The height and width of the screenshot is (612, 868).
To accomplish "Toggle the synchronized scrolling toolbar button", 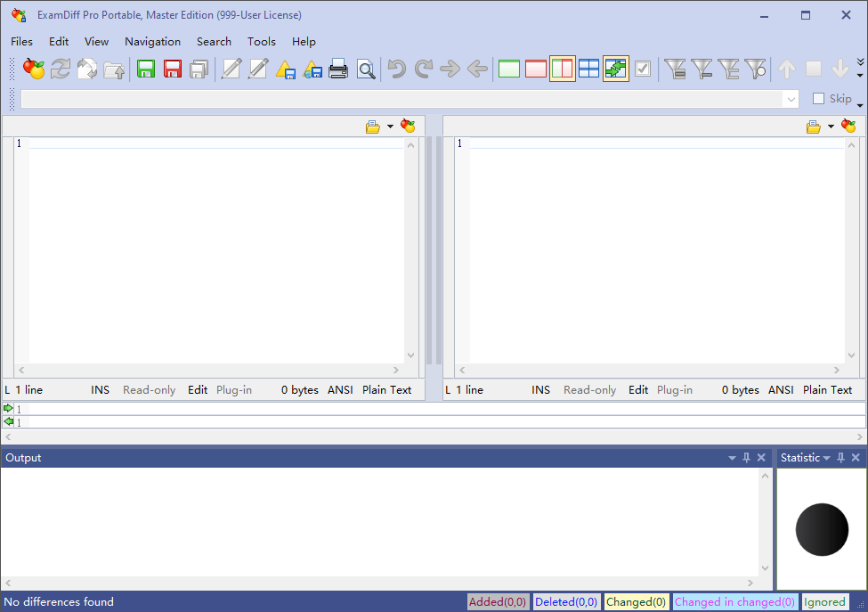I will (x=615, y=69).
